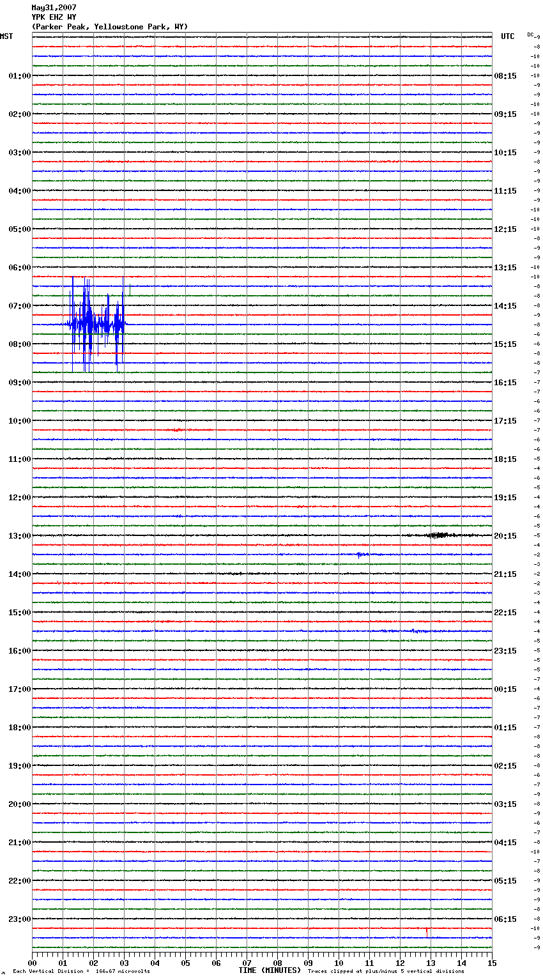This screenshot has width=543, height=980.
Task: Select the 15:15 UTC time label
Action: point(505,344)
